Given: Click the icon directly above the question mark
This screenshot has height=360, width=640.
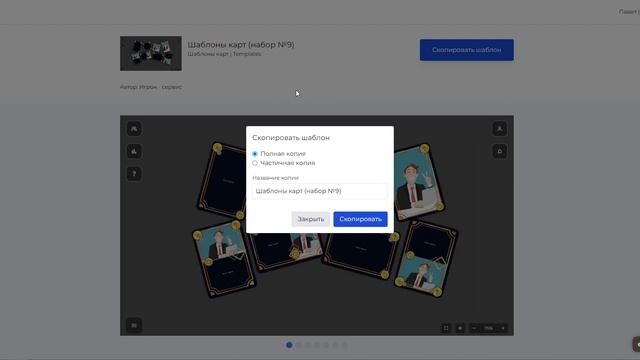Looking at the screenshot, I should click(x=134, y=151).
